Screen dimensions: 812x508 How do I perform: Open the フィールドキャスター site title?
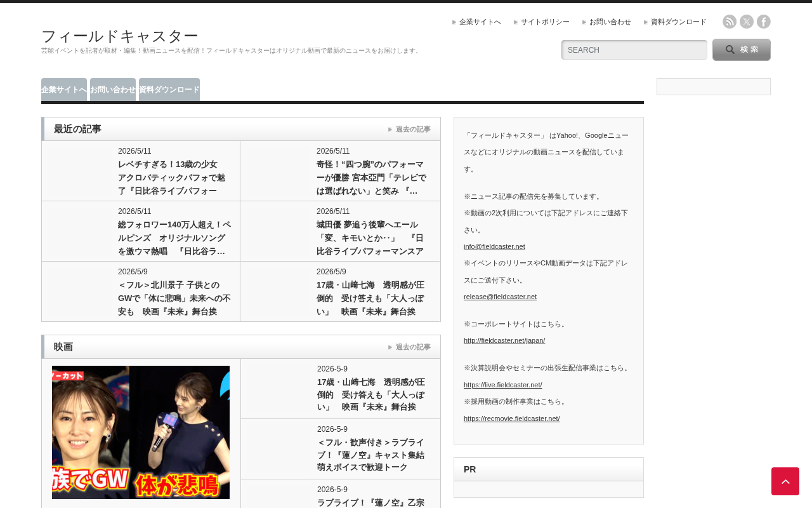point(120,36)
